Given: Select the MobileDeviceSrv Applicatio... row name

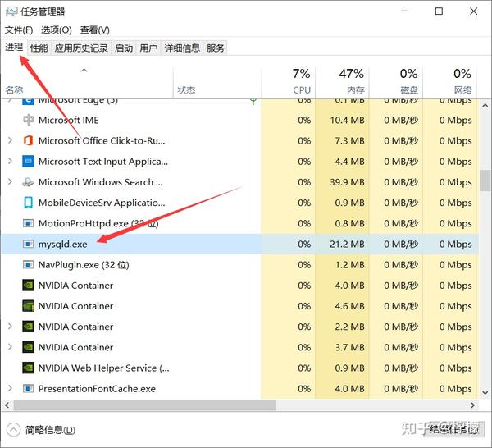Looking at the screenshot, I should click(102, 203).
